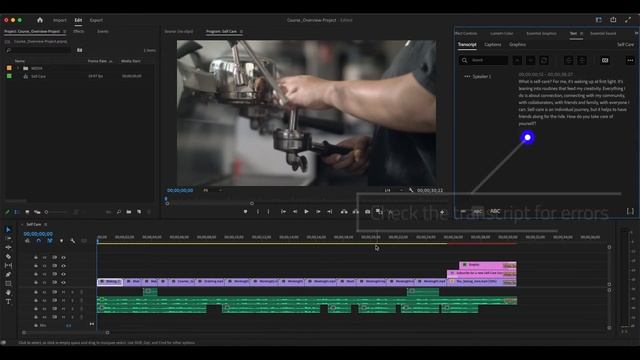Select the Ripple Edit tool
The image size is (640, 360).
click(8, 248)
